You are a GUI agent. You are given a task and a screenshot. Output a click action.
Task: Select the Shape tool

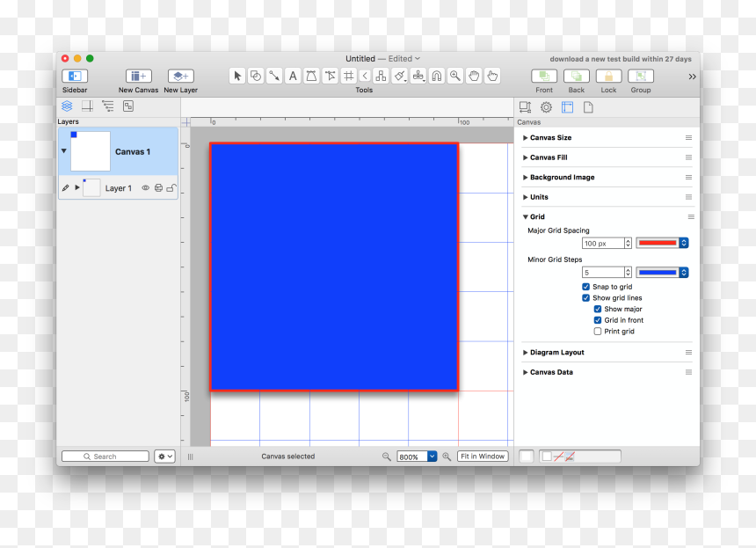256,76
